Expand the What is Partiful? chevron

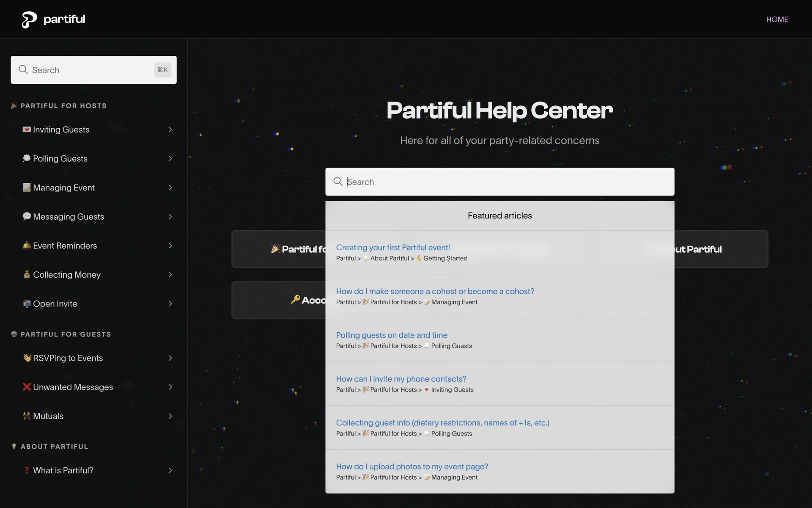(x=170, y=470)
